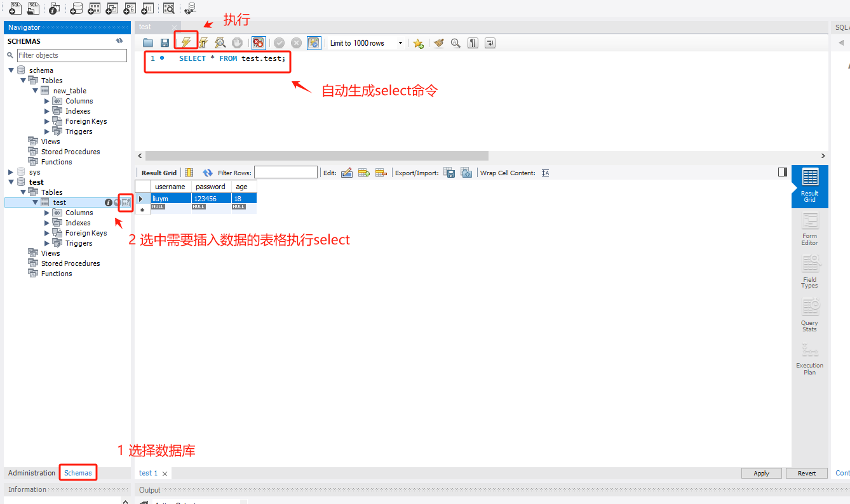850x504 pixels.
Task: Execute the query with the lightning bolt icon
Action: pos(186,43)
